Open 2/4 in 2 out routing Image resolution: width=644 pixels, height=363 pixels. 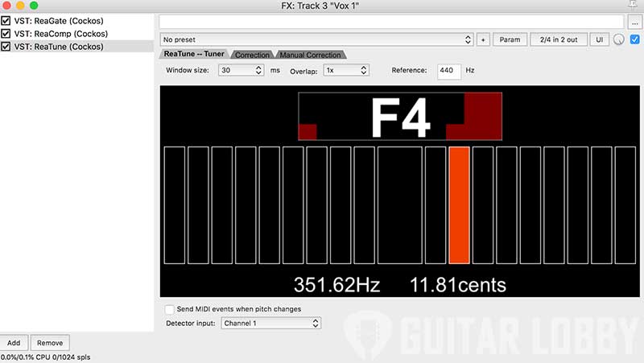point(559,39)
